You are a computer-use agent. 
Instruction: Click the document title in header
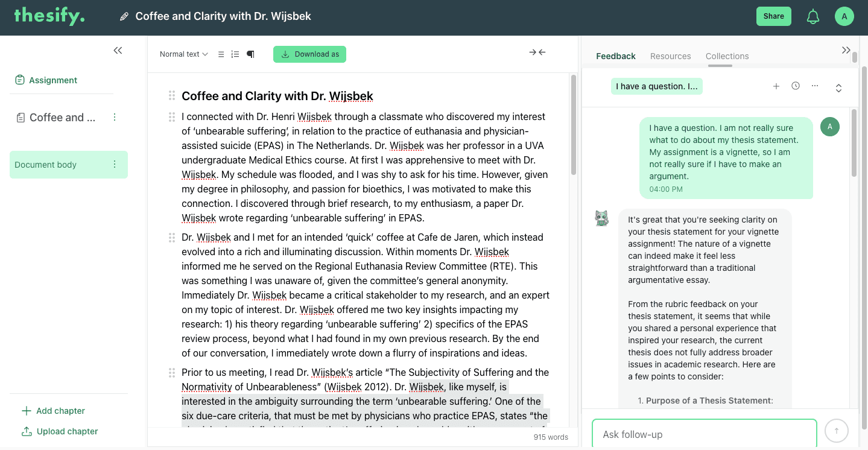coord(223,17)
